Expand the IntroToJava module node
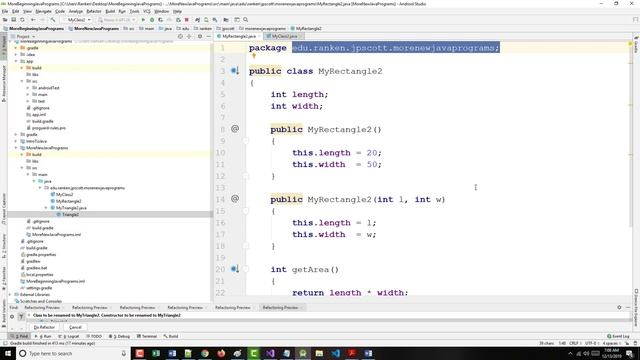Screen dimensions: 640x360 [16, 141]
